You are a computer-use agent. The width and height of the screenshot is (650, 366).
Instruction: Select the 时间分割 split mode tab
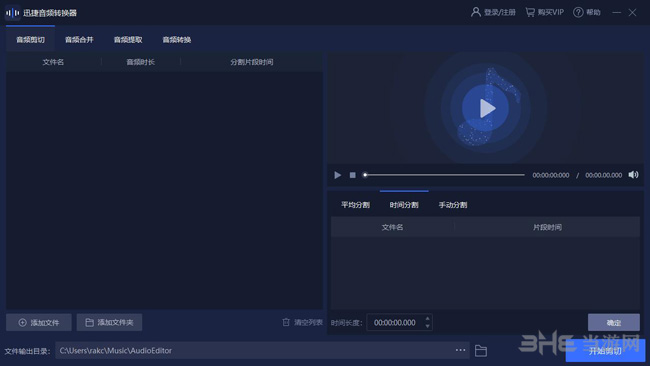pyautogui.click(x=404, y=205)
